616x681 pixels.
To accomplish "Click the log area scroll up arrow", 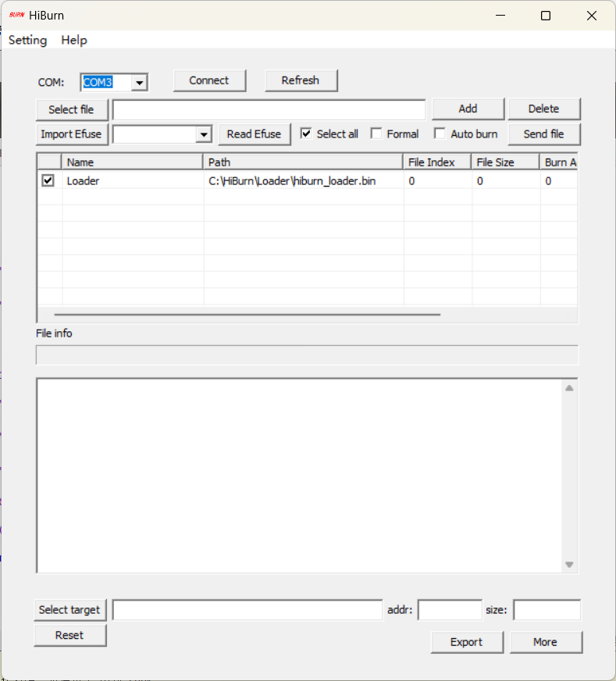I will (570, 388).
